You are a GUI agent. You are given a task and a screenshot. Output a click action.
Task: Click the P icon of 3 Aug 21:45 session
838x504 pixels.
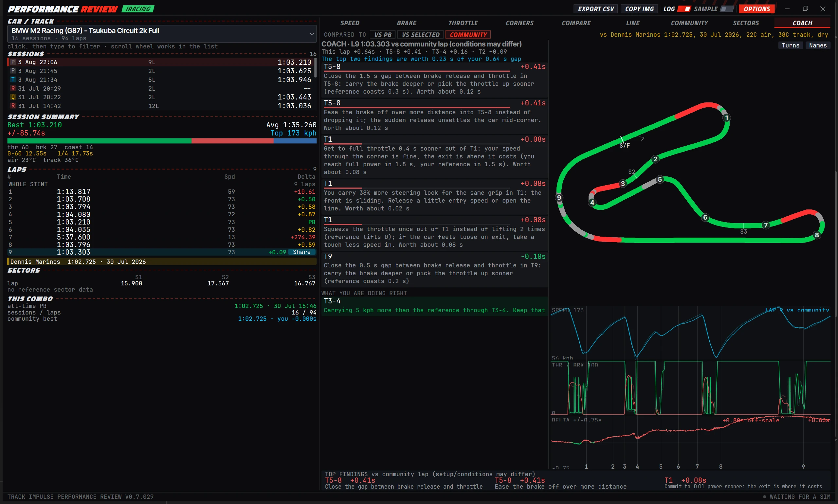tap(13, 71)
